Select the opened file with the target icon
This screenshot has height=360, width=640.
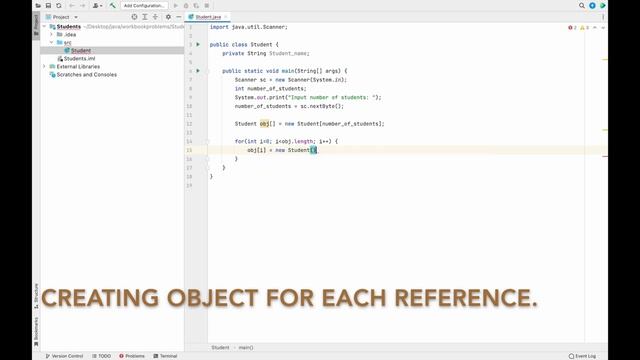[134, 17]
